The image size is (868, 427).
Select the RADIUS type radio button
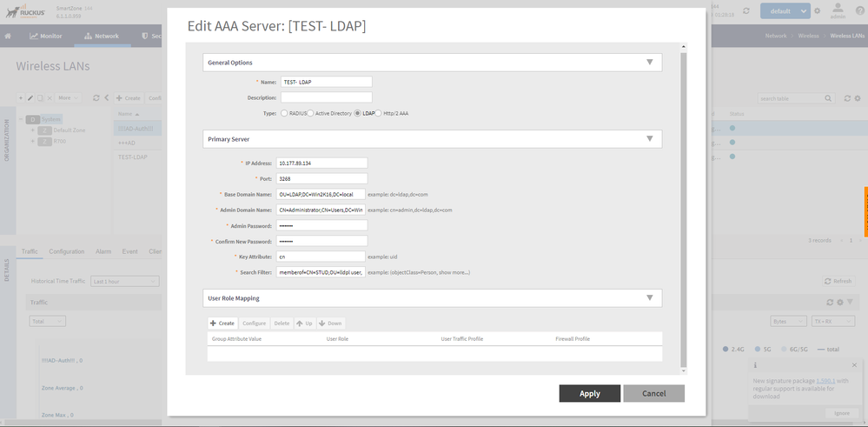(284, 113)
